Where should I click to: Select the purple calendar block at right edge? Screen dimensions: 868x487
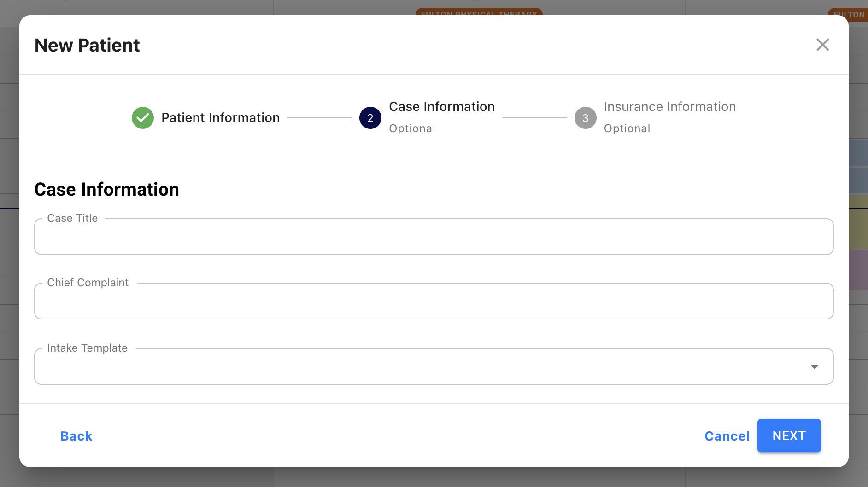(858, 269)
